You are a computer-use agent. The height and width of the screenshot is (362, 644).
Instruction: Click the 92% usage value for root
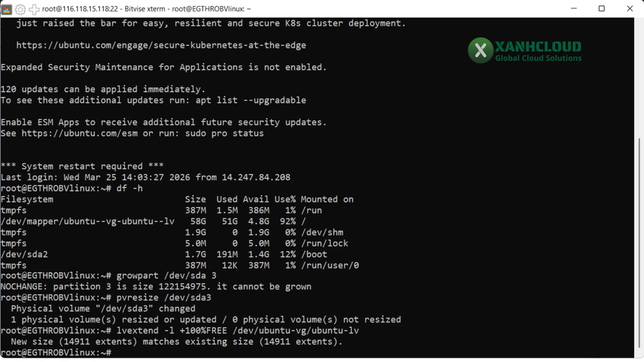[288, 221]
